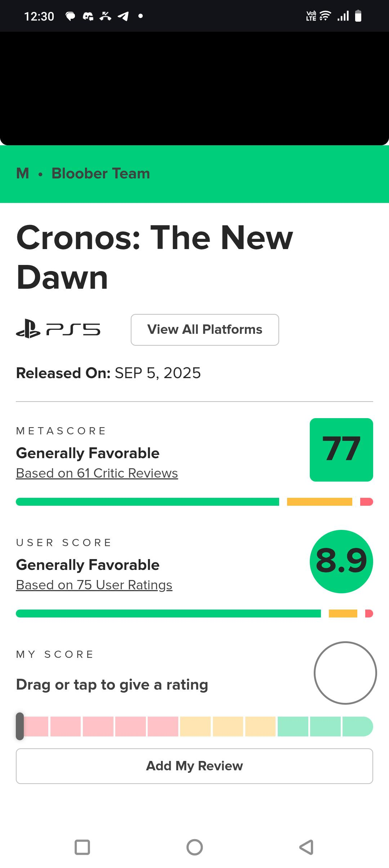Image resolution: width=389 pixels, height=868 pixels.
Task: Tap the Telegram notification icon in status bar
Action: pyautogui.click(x=123, y=16)
